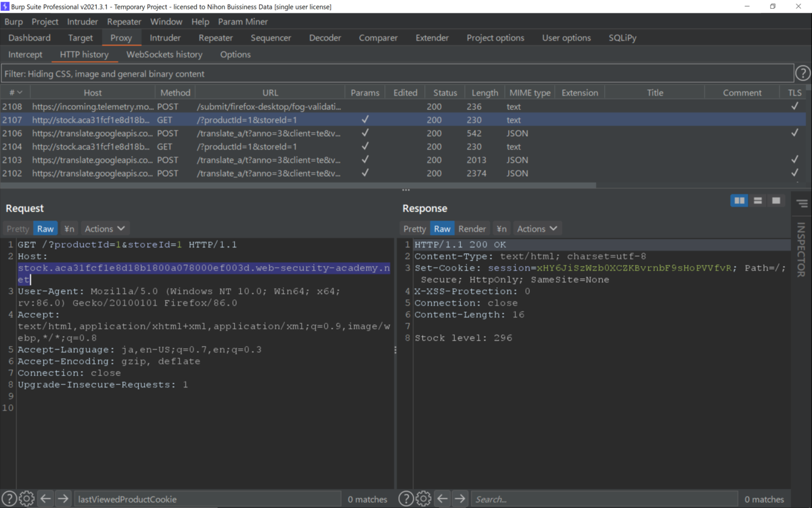
Task: Open request search settings gear icon
Action: click(26, 499)
